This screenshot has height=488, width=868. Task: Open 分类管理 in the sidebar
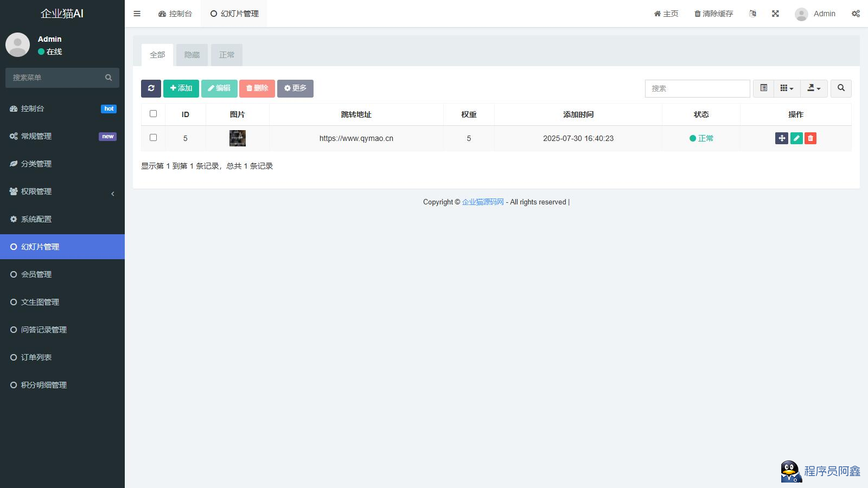pyautogui.click(x=62, y=164)
